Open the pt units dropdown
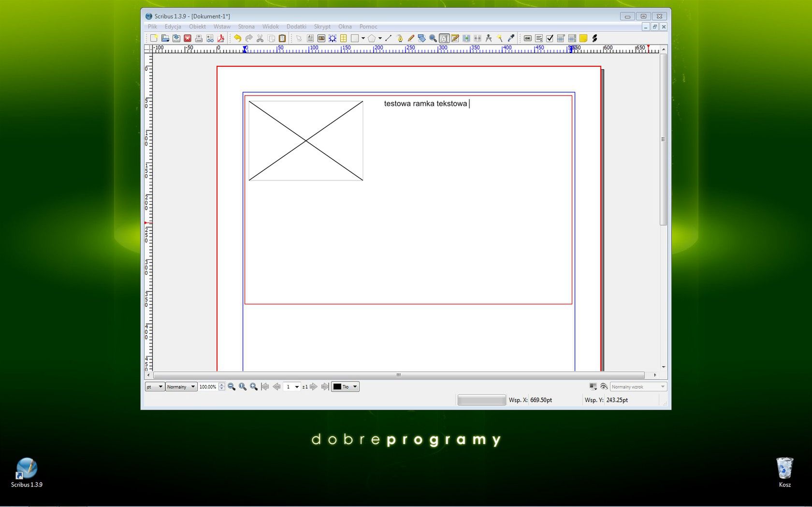 155,387
